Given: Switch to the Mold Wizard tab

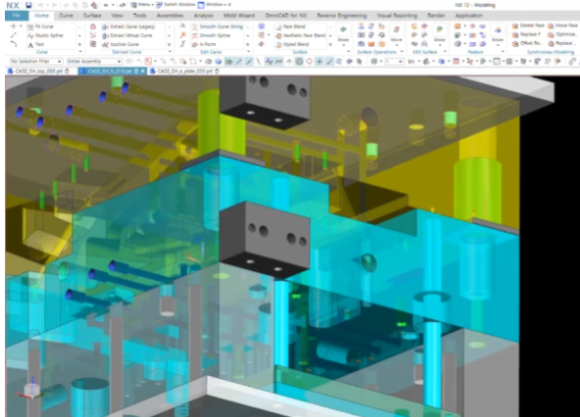Looking at the screenshot, I should pos(239,16).
